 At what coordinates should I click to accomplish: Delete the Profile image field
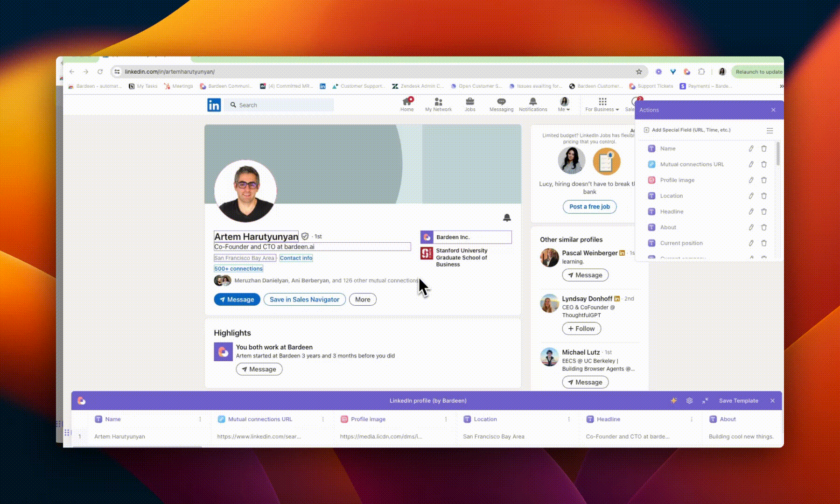(764, 180)
